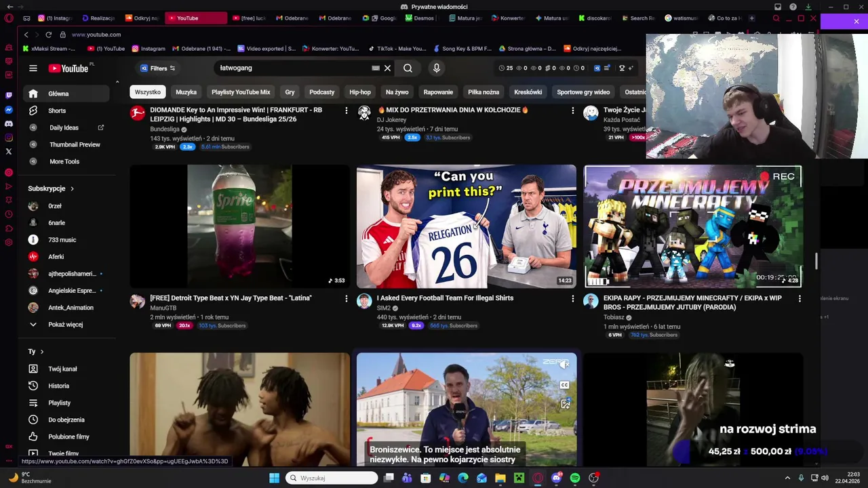The image size is (868, 488).
Task: Go back in the browser
Action: click(26, 35)
